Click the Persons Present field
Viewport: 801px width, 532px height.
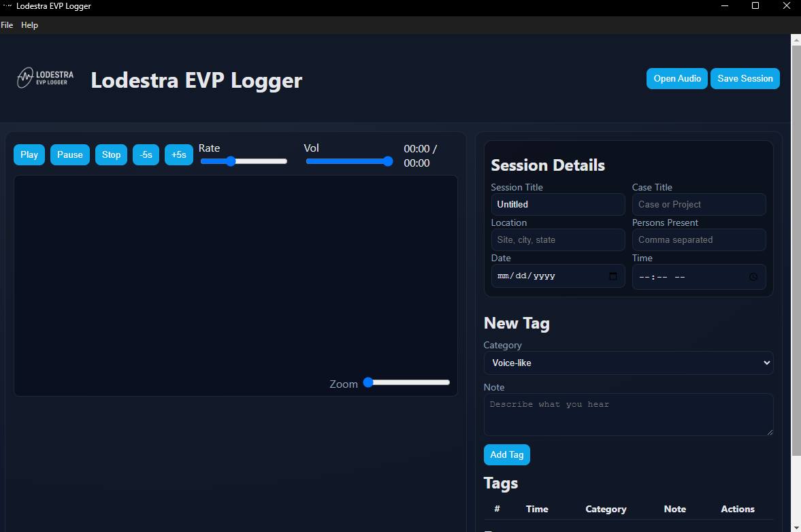[699, 239]
